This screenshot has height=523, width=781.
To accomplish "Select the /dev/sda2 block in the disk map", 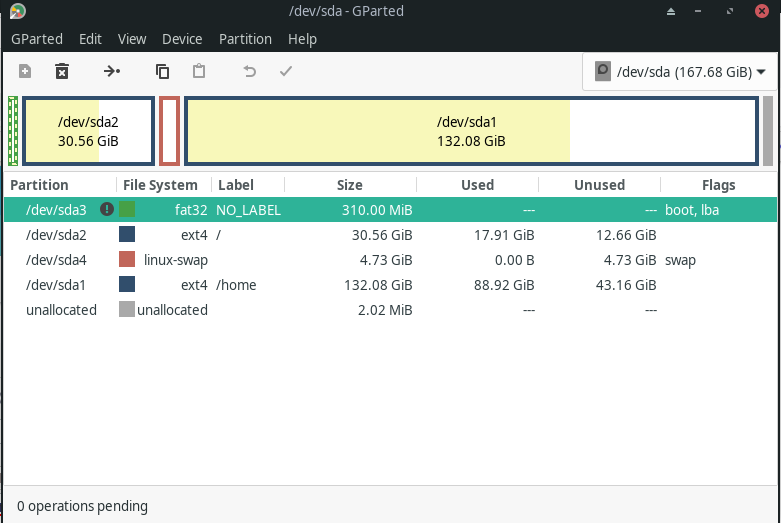I will pos(89,131).
